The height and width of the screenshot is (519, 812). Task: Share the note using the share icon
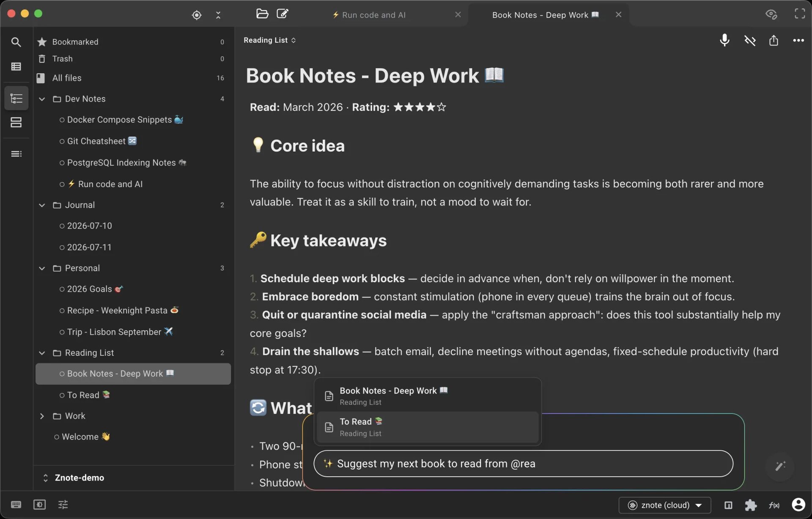click(x=774, y=40)
